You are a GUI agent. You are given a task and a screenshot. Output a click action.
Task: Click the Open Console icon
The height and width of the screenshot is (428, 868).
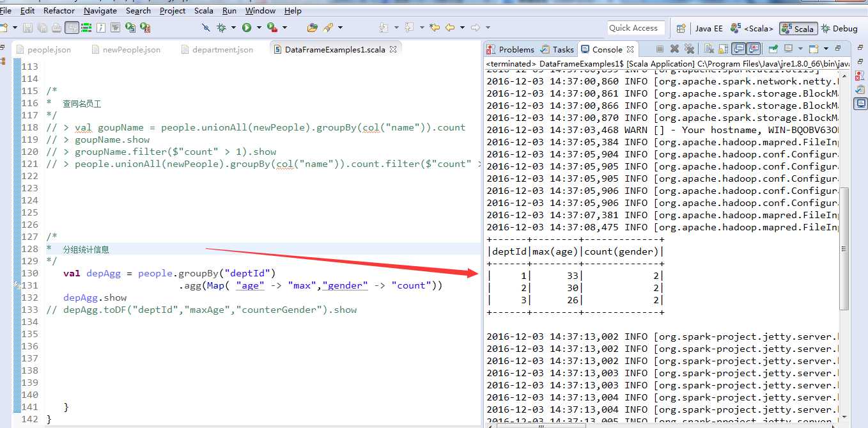(814, 49)
